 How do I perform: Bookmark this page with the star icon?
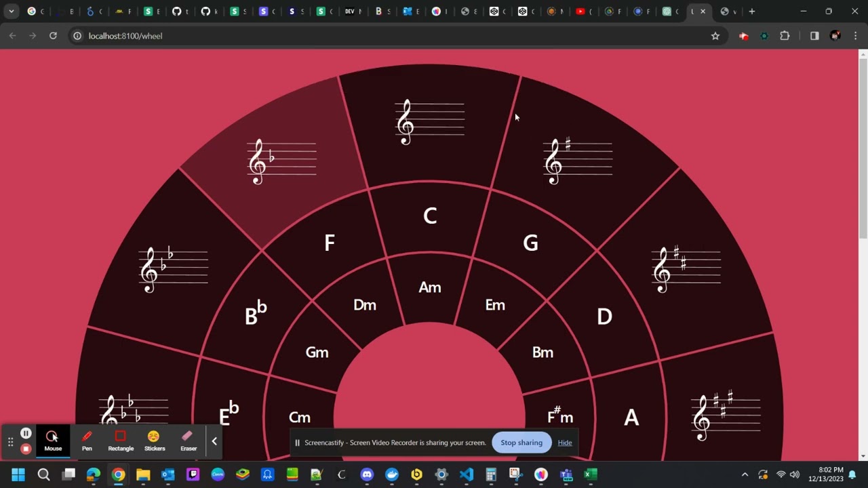pos(715,36)
